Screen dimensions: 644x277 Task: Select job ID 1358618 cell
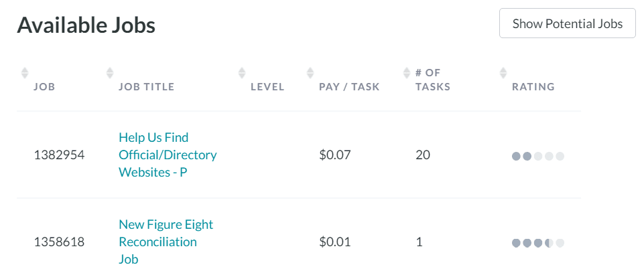coord(59,242)
